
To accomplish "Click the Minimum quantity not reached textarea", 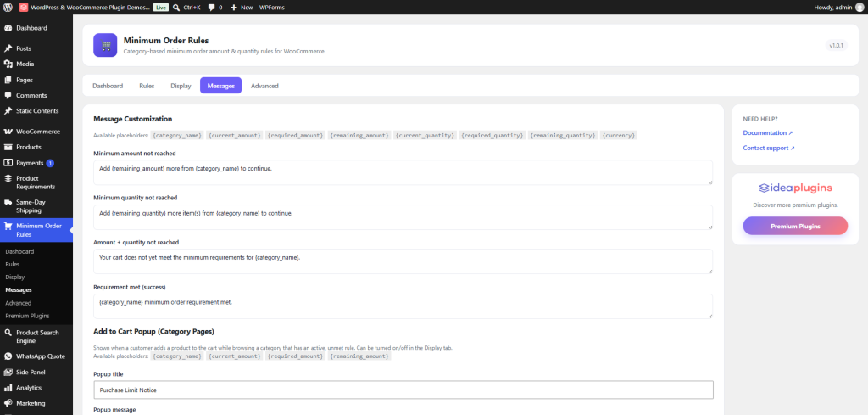I will 403,217.
